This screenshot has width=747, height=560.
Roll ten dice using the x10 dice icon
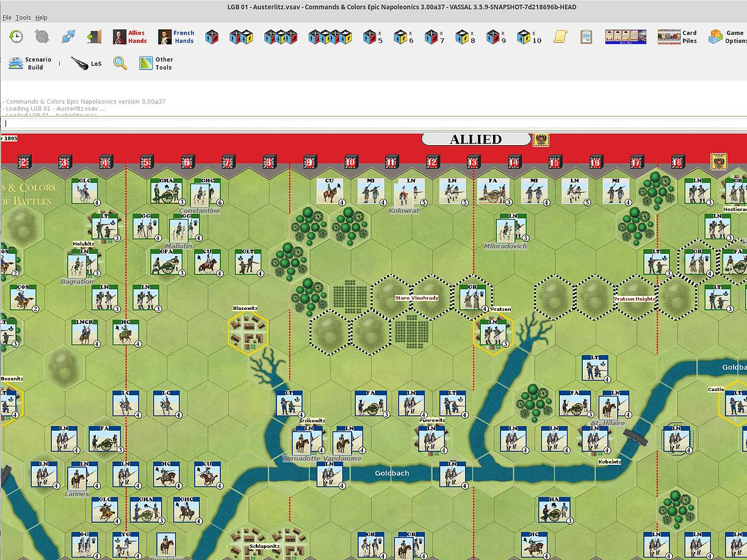pyautogui.click(x=525, y=37)
